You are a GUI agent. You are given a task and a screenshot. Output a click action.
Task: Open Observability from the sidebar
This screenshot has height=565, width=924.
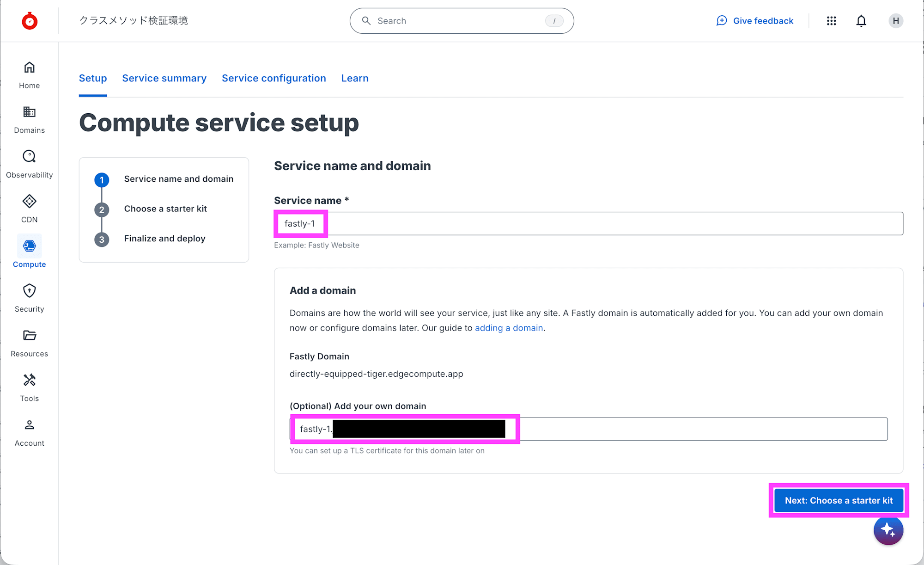29,157
